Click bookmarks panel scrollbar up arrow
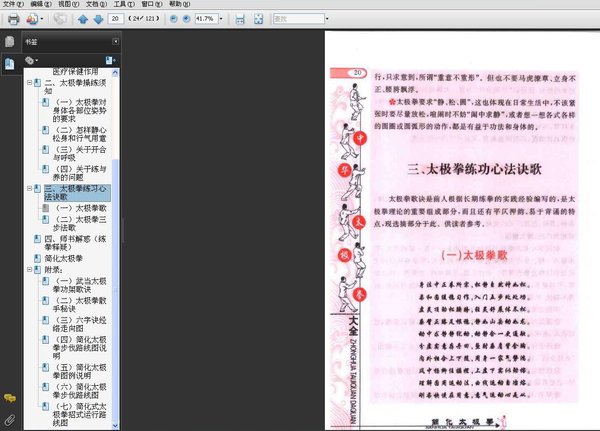 [x=115, y=72]
